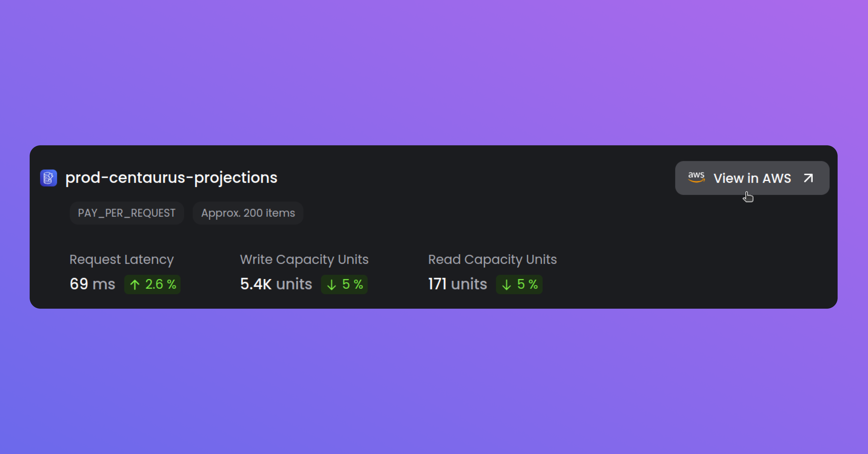Click the 5.4K units write value
This screenshot has width=868, height=454.
click(x=276, y=284)
